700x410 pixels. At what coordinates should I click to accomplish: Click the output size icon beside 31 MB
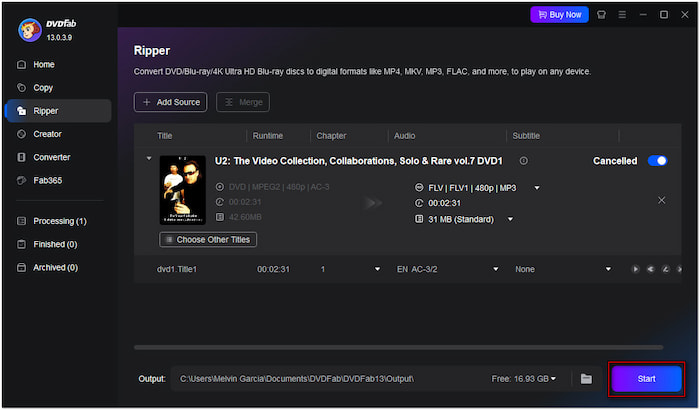pyautogui.click(x=419, y=219)
